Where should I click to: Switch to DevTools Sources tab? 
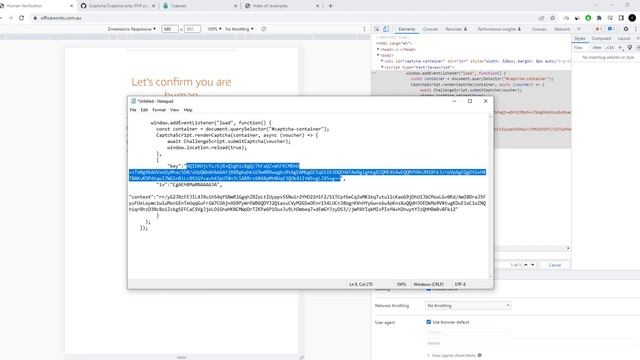click(539, 29)
